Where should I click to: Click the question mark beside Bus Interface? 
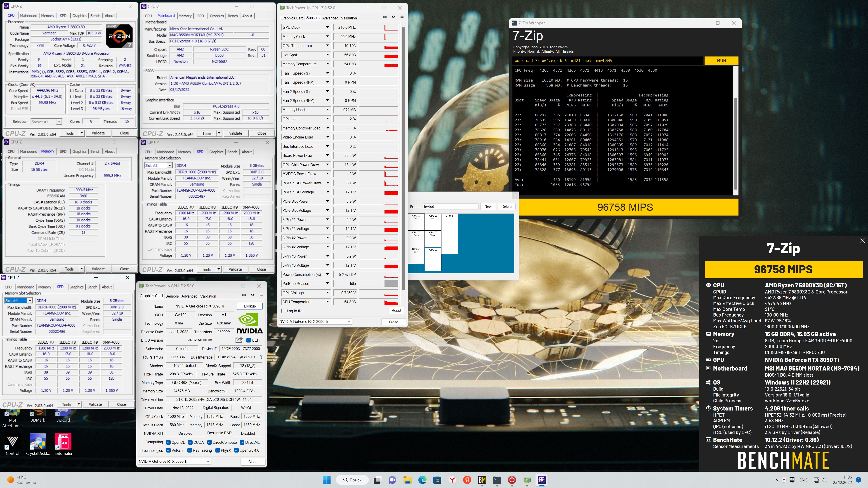(261, 357)
